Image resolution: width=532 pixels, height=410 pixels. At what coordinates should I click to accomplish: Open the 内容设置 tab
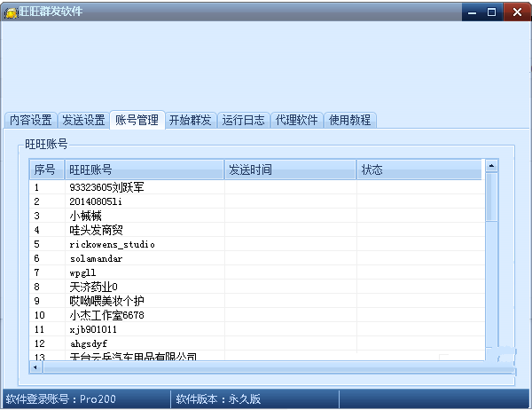pos(30,120)
